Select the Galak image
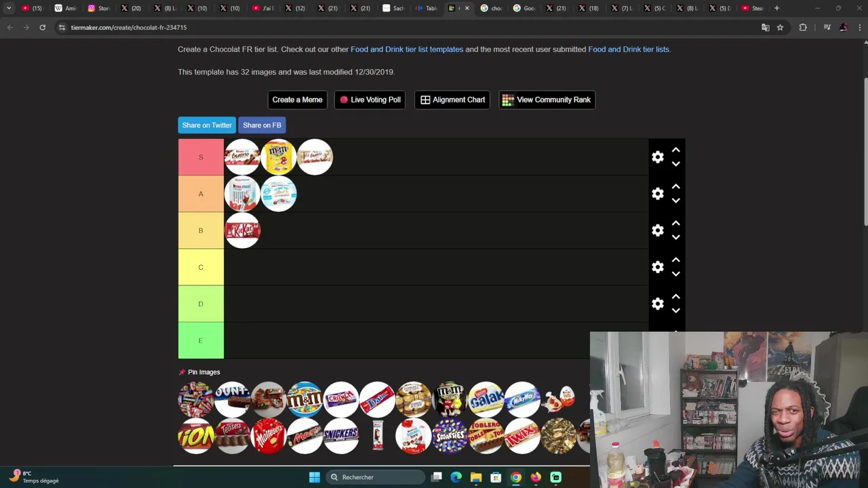 click(486, 399)
